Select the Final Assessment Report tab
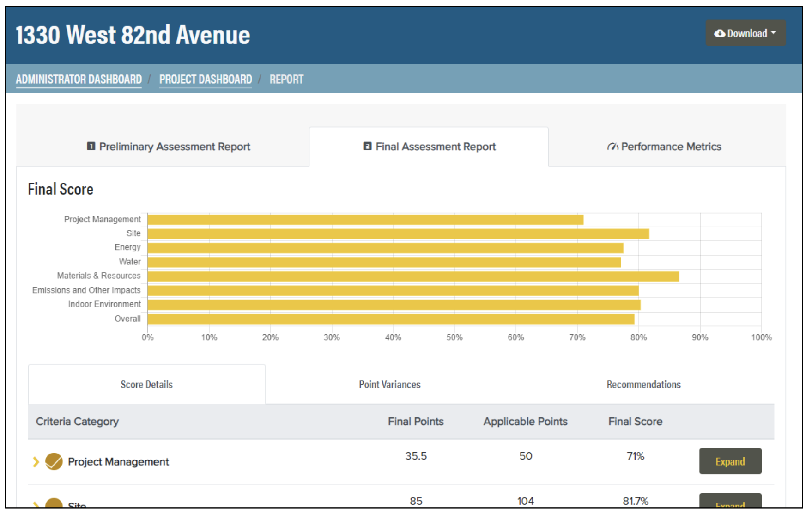Viewport: 812px width, 515px height. click(429, 147)
